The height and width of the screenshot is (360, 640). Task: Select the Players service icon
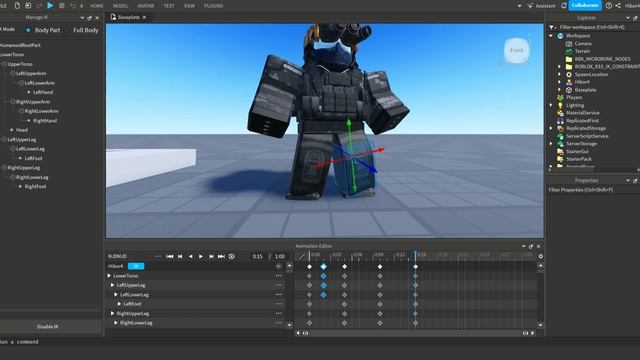point(560,98)
